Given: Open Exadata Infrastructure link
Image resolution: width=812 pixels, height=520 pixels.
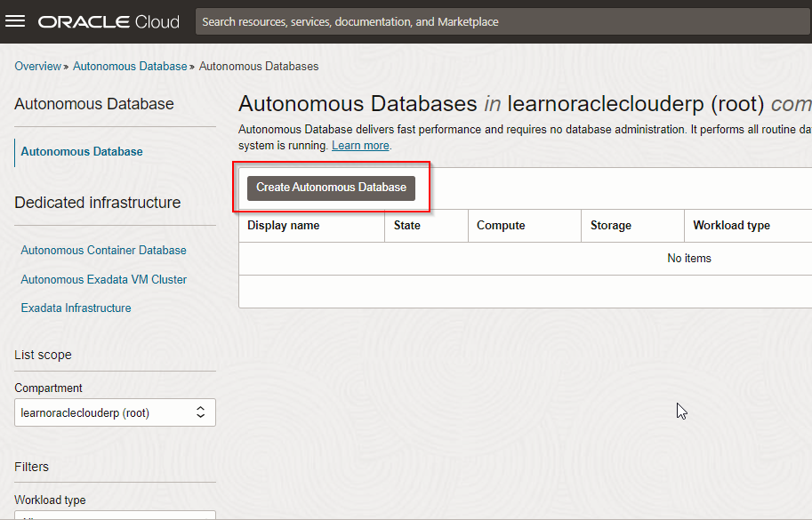Looking at the screenshot, I should pyautogui.click(x=76, y=308).
